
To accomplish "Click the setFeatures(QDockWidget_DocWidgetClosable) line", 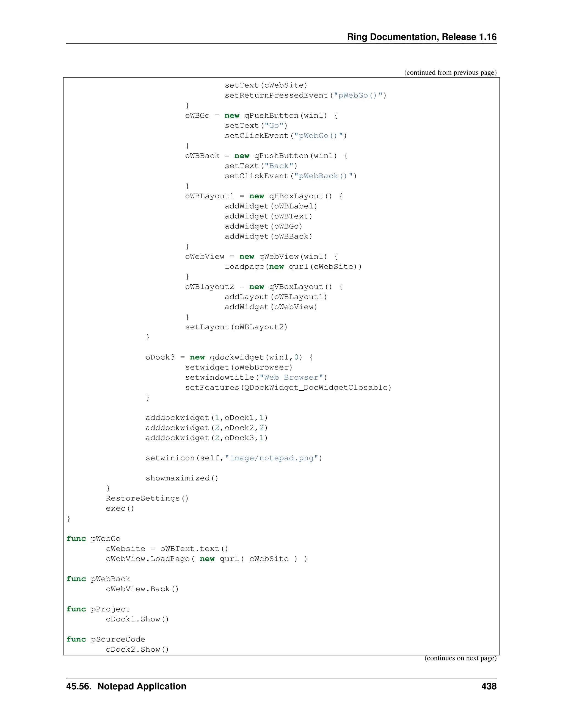I will tap(288, 388).
